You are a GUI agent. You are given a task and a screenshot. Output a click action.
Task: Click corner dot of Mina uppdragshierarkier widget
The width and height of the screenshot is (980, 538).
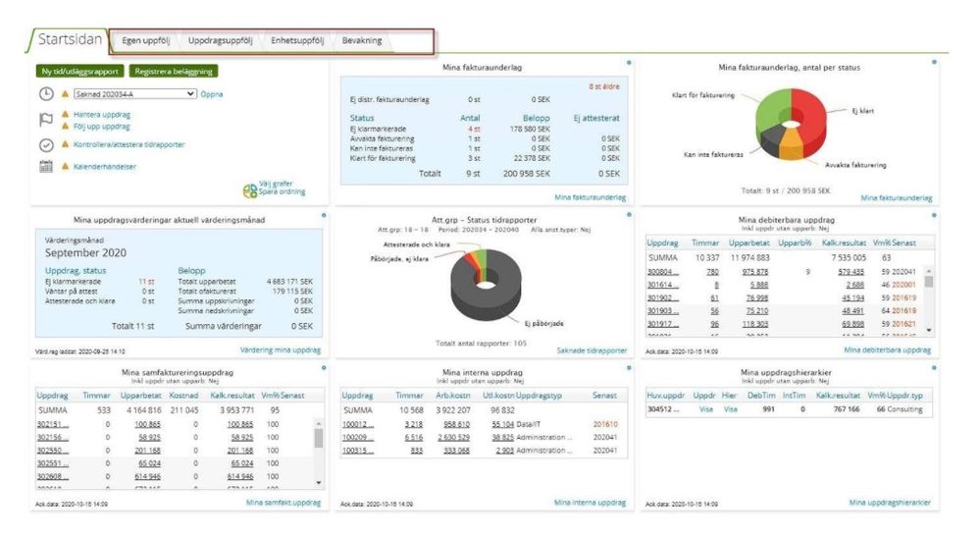(934, 368)
